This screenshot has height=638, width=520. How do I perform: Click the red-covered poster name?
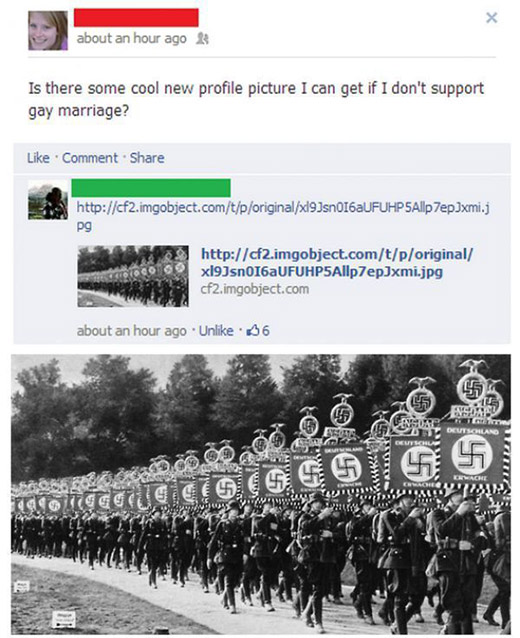tap(136, 17)
